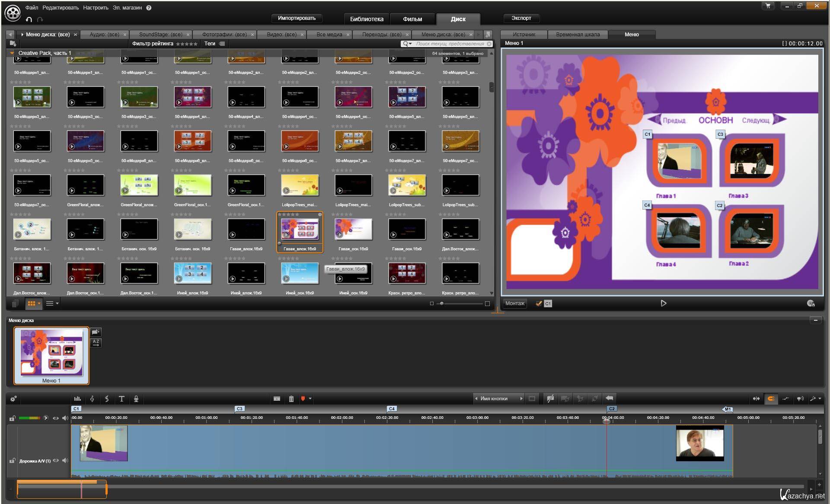Collapse the Меню диска panel
This screenshot has height=504, width=830.
click(x=815, y=320)
